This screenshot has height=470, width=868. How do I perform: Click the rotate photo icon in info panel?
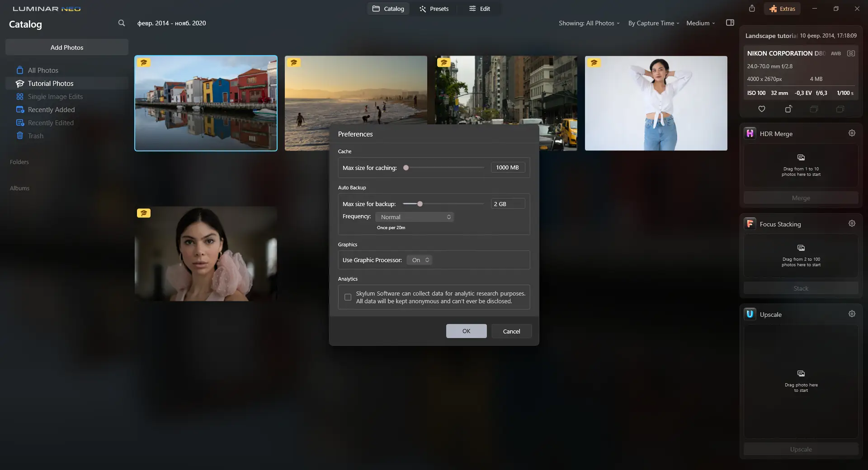tap(788, 109)
